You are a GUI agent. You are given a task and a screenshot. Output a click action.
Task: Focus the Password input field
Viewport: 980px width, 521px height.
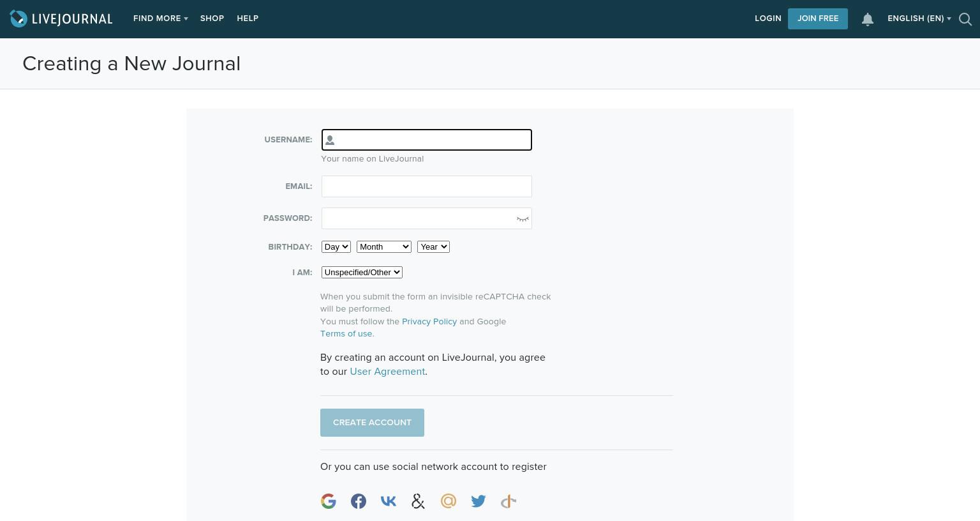(x=427, y=218)
